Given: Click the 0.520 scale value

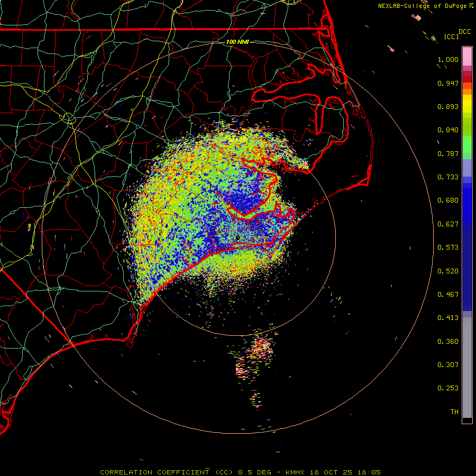Looking at the screenshot, I should point(448,271).
